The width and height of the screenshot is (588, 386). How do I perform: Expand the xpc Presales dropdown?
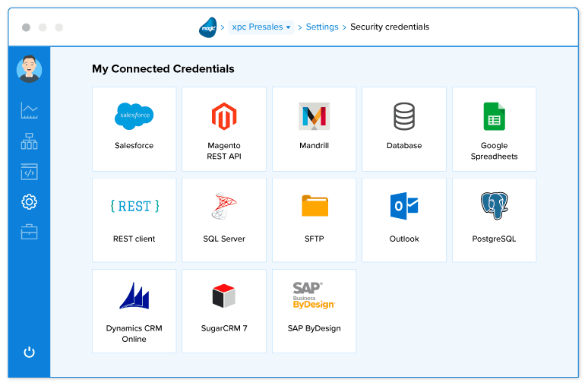[x=261, y=27]
